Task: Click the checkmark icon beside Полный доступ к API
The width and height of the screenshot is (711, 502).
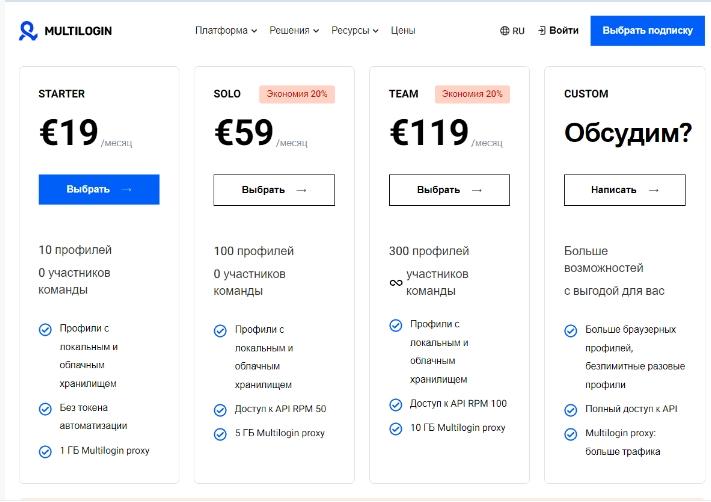Action: click(x=570, y=410)
